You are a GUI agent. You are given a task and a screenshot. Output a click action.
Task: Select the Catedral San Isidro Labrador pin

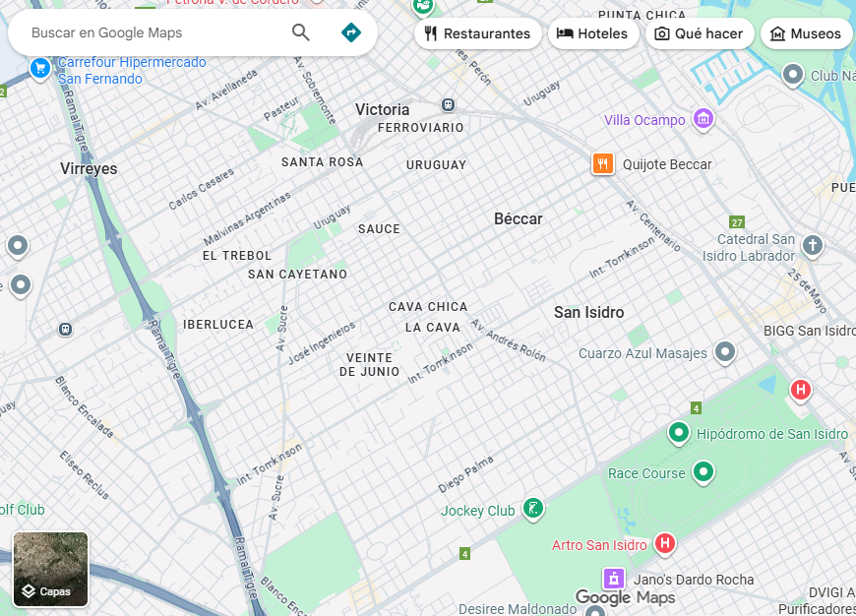point(812,245)
